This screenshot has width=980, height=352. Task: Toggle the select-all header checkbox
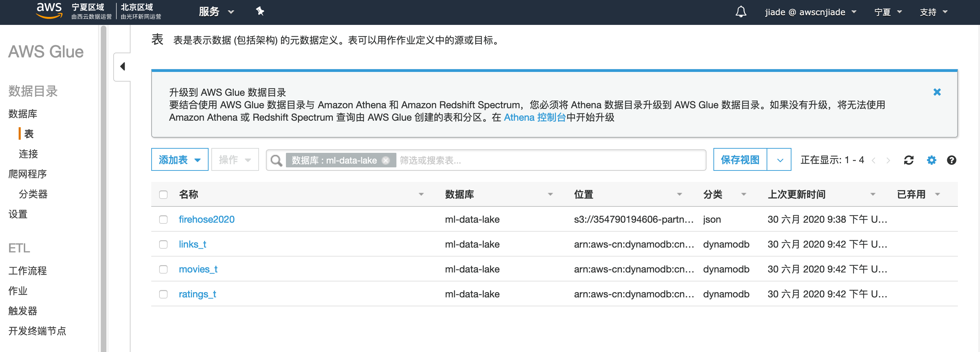(163, 195)
